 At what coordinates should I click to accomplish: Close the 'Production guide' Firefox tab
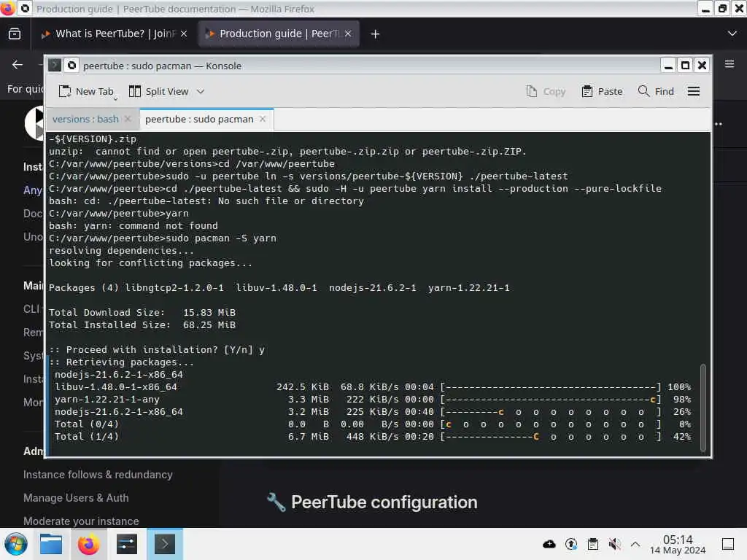click(348, 34)
